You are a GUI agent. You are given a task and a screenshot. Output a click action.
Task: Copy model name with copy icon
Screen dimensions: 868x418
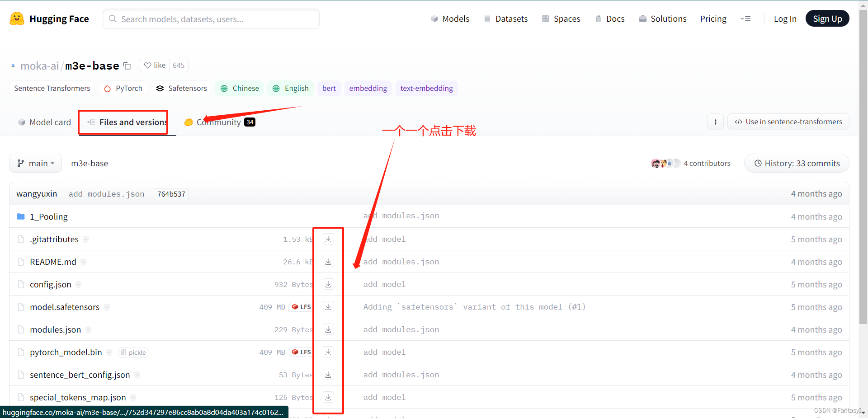[127, 66]
